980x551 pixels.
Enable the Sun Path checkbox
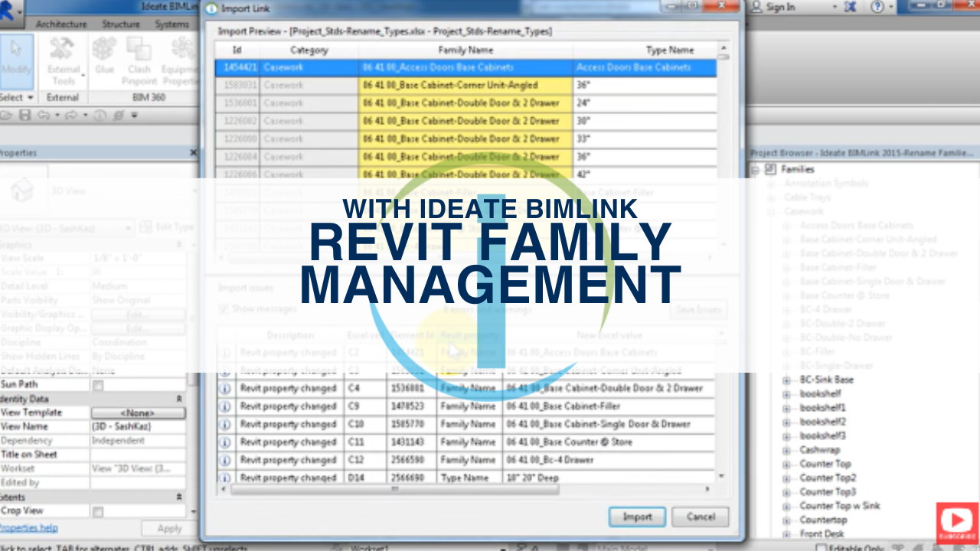pos(99,383)
